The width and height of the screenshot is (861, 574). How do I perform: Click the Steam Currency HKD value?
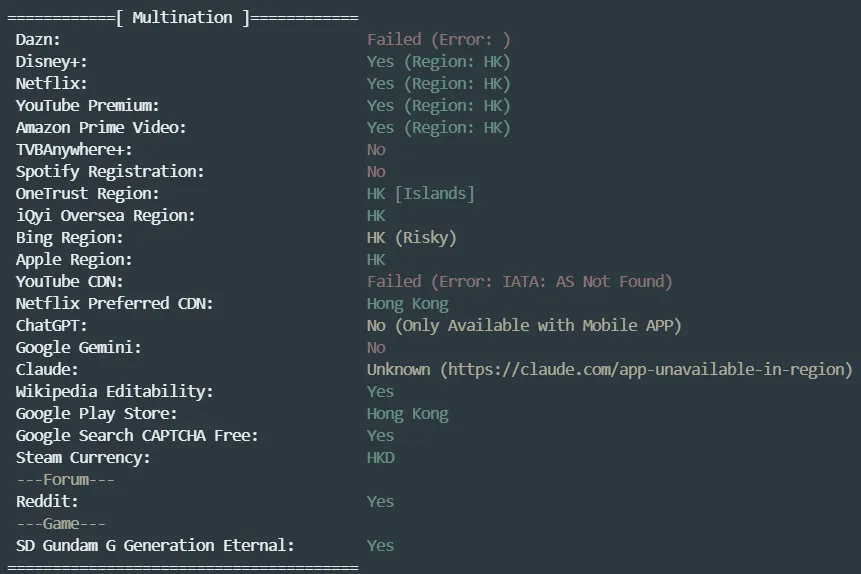pyautogui.click(x=381, y=458)
